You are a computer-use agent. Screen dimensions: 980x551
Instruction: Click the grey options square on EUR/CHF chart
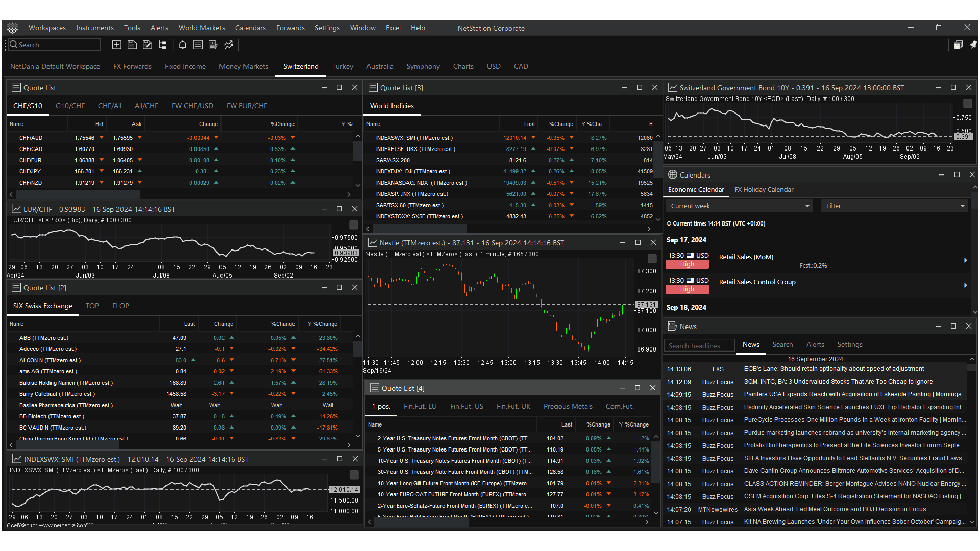(353, 225)
